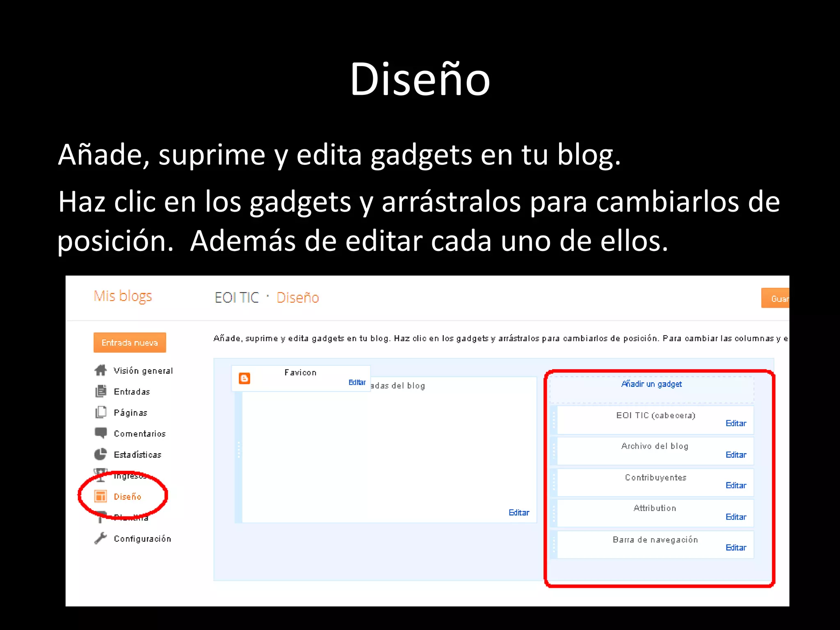Viewport: 840px width, 630px height.
Task: Select Diseño in the sidebar
Action: [128, 497]
